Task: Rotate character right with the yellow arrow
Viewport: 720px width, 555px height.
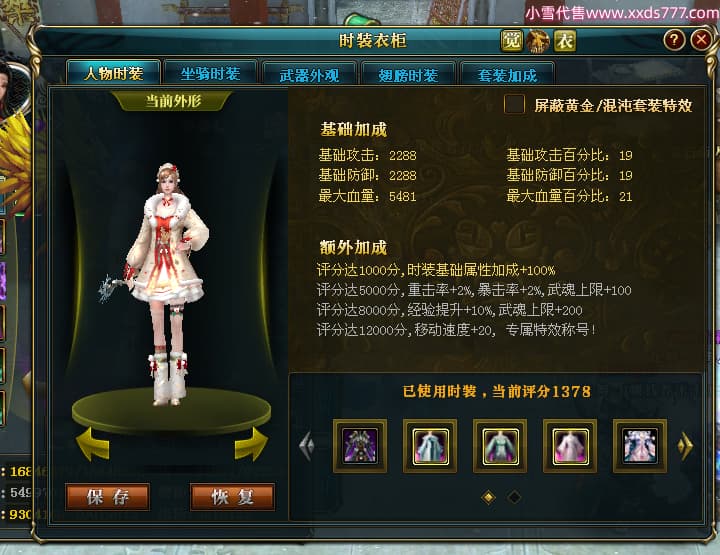Action: (x=251, y=444)
